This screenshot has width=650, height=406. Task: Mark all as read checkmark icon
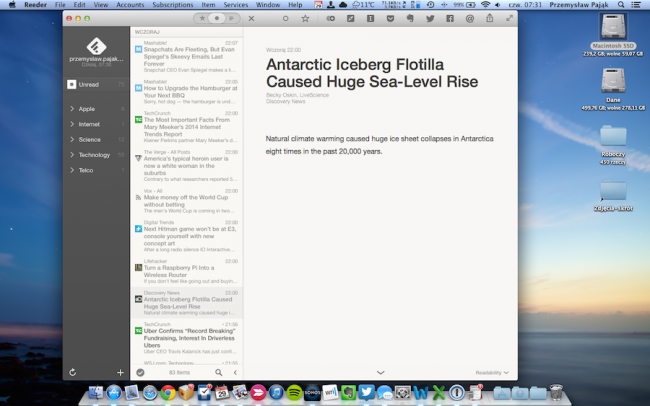[x=141, y=372]
